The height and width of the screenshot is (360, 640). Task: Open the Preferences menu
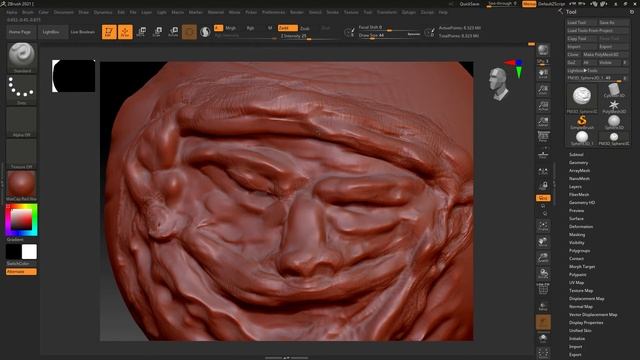pyautogui.click(x=273, y=12)
